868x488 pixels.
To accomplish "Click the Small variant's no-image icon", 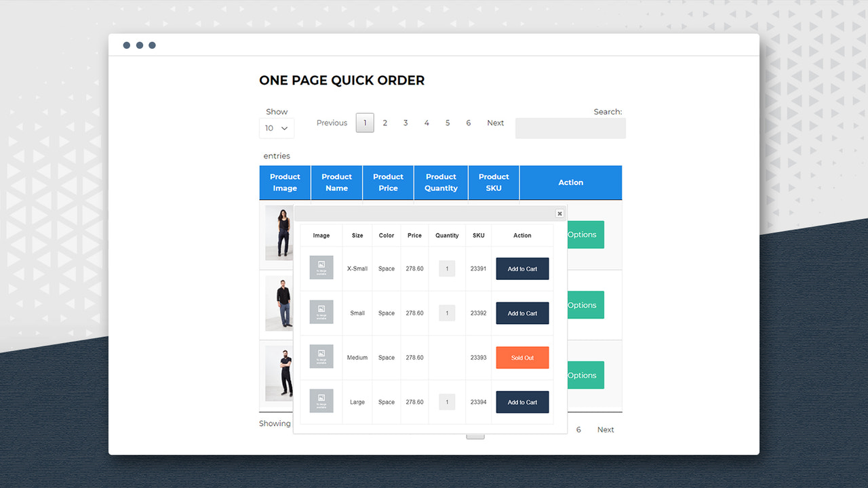I will coord(321,312).
